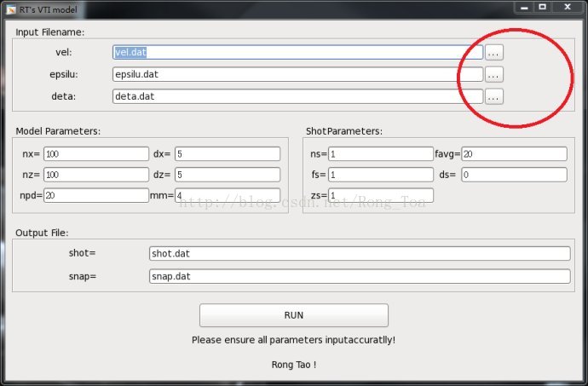
Task: Click the 'Model Parameters:' label
Action: [x=58, y=131]
